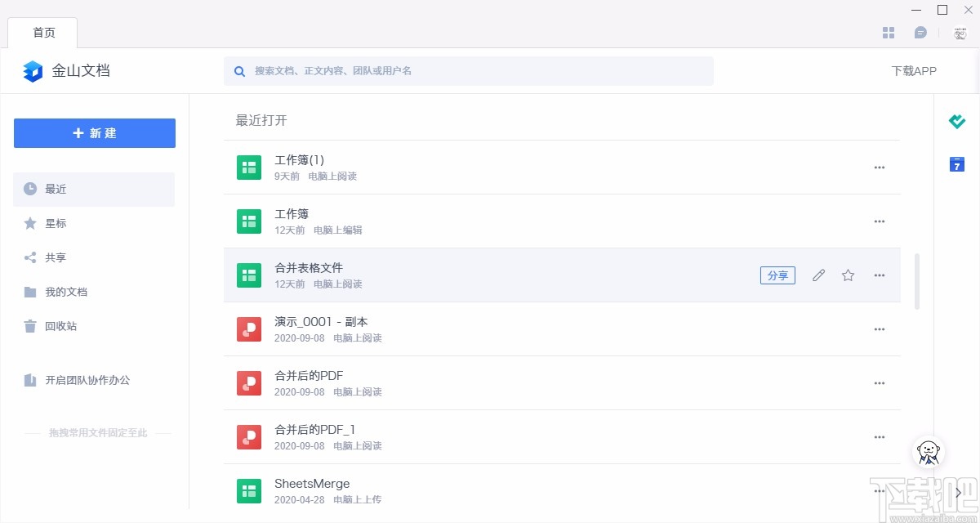
Task: Star the 合并表格文件 document
Action: 848,275
